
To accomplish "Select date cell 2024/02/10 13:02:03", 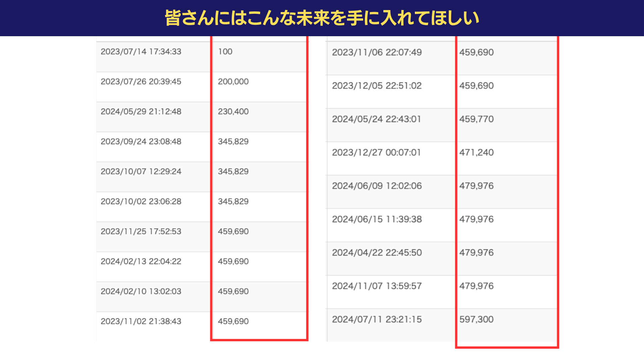I will (x=141, y=291).
